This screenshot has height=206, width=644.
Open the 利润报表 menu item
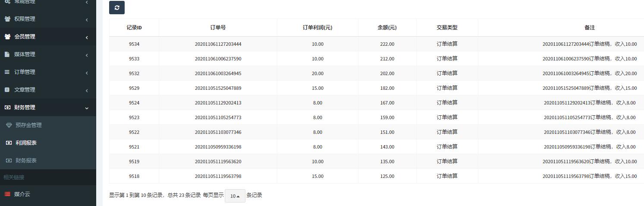(x=26, y=143)
